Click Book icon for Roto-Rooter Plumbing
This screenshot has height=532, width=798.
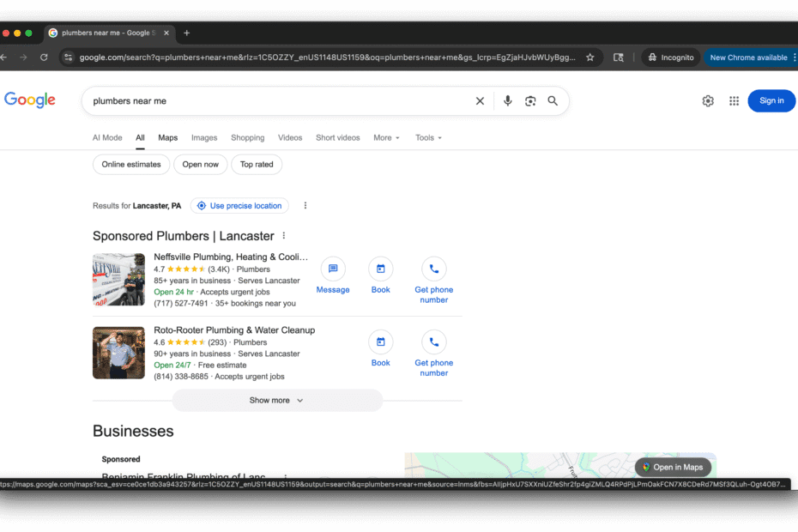pyautogui.click(x=380, y=342)
